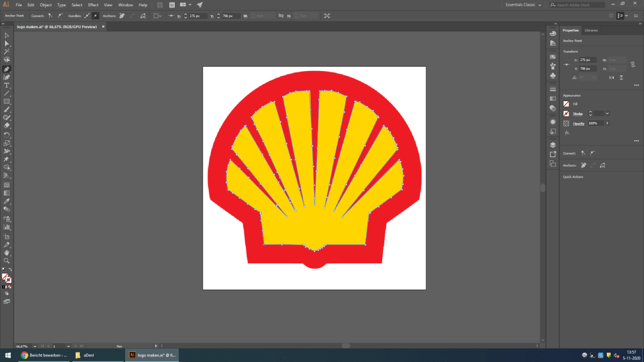This screenshot has width=644, height=362.
Task: Switch to the Libraries tab
Action: (591, 30)
